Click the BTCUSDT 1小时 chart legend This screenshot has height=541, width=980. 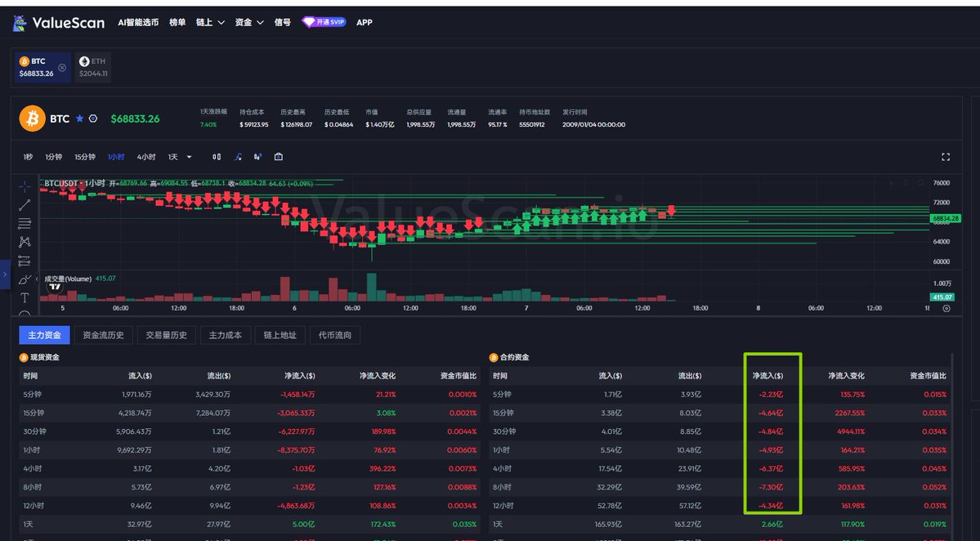(x=74, y=184)
